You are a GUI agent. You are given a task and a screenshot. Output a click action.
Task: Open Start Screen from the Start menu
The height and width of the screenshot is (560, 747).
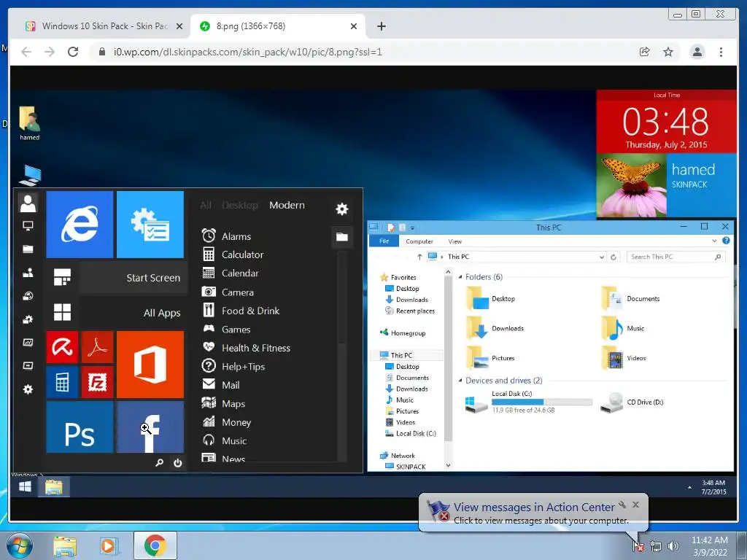coord(133,278)
